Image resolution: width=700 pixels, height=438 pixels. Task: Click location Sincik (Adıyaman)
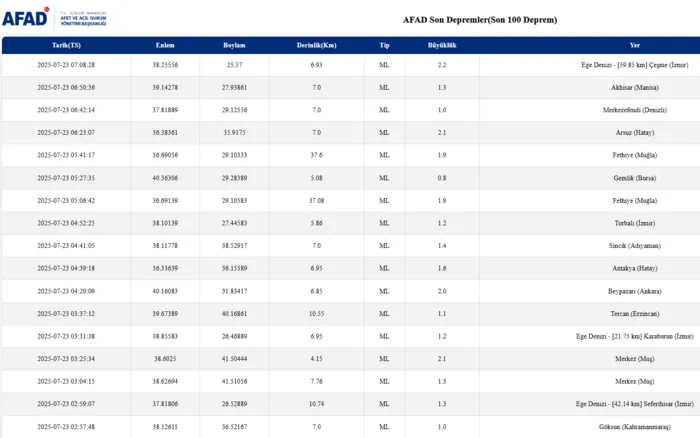[635, 246]
